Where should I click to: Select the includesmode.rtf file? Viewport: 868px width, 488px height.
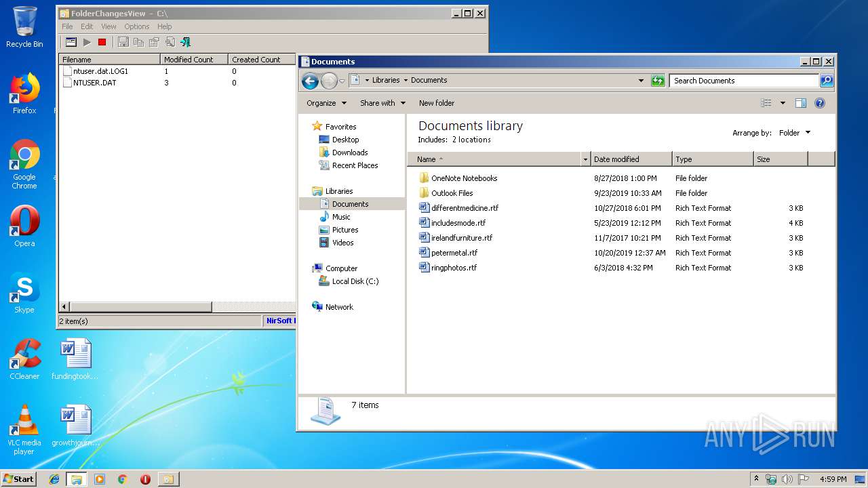pos(458,223)
